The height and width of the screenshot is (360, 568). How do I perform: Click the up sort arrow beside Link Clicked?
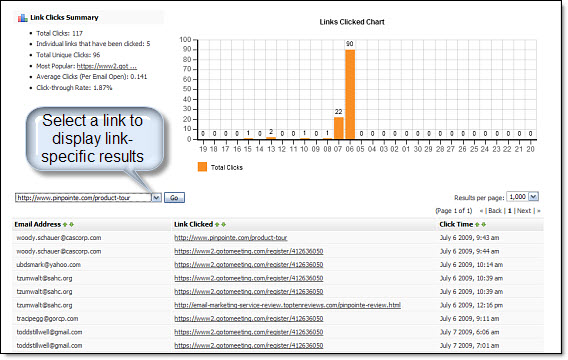point(217,225)
